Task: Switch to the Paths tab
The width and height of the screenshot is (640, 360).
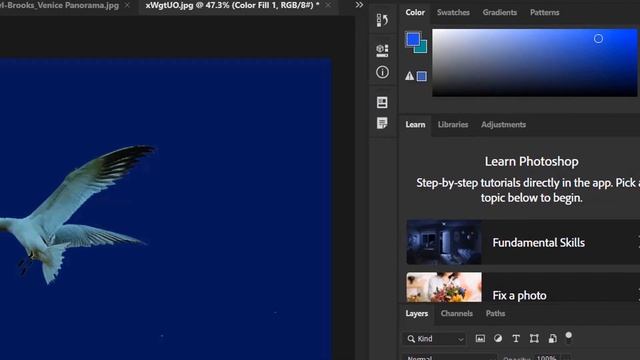Action: click(x=495, y=313)
